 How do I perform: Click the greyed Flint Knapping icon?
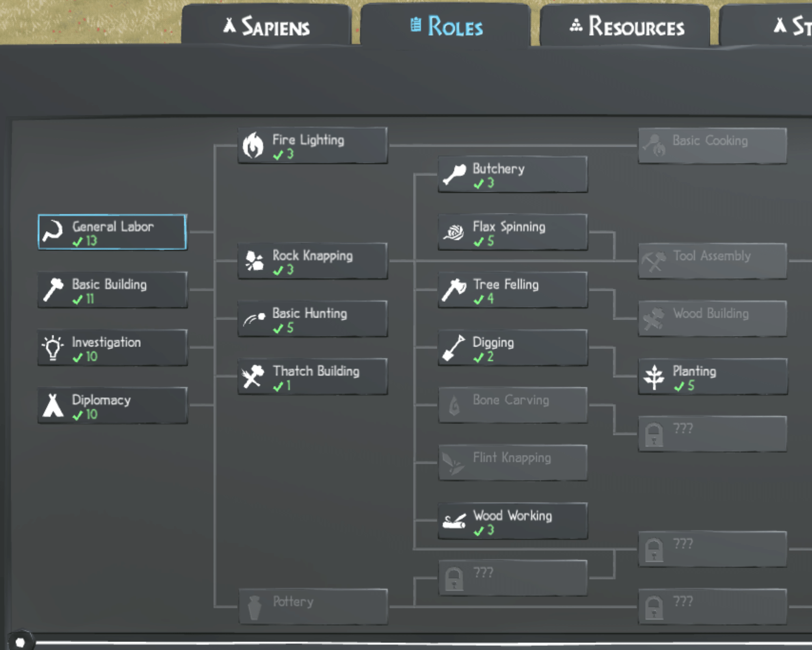point(453,464)
